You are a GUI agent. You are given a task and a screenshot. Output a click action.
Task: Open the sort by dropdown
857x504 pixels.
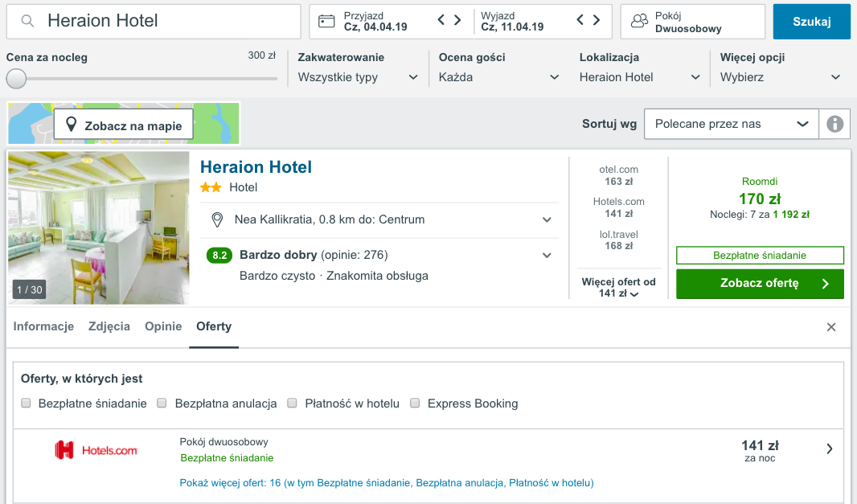pos(732,124)
